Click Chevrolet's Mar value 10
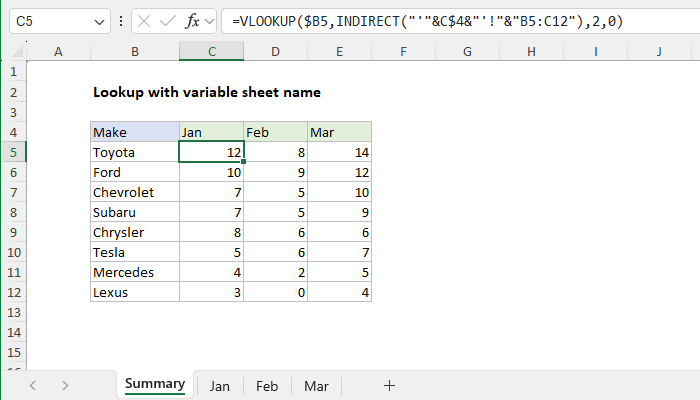700x400 pixels. 339,192
